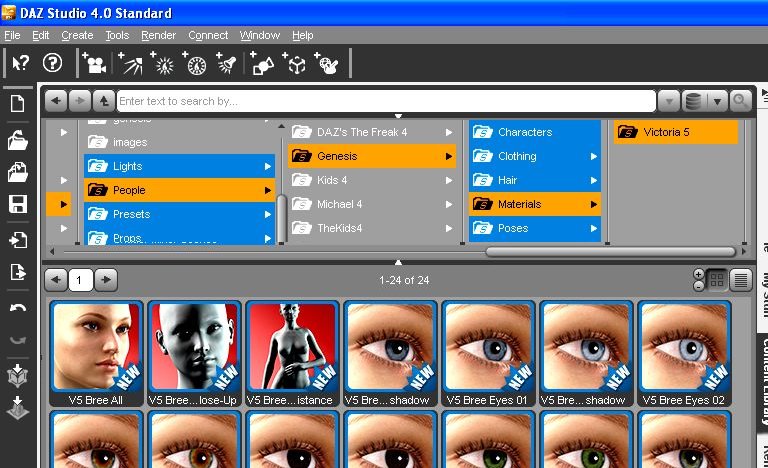Open the File menu
Screen dimensions: 768x468
point(12,35)
